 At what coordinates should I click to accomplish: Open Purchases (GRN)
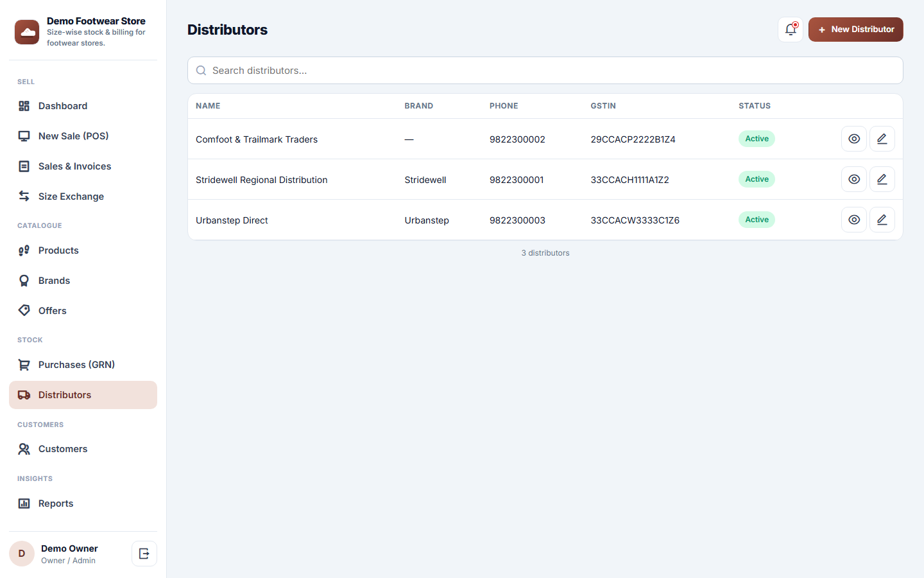pyautogui.click(x=83, y=365)
